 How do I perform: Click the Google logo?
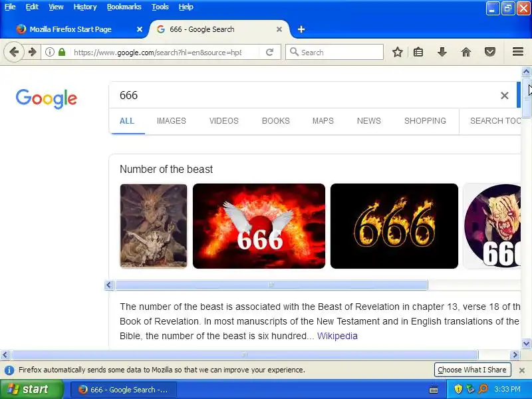pyautogui.click(x=47, y=98)
